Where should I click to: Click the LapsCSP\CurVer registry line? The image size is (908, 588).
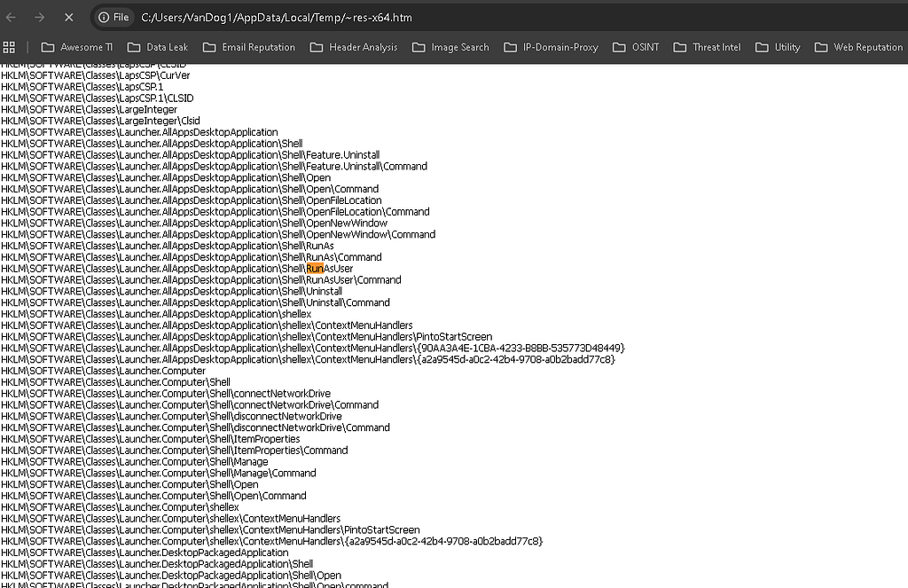pyautogui.click(x=96, y=75)
